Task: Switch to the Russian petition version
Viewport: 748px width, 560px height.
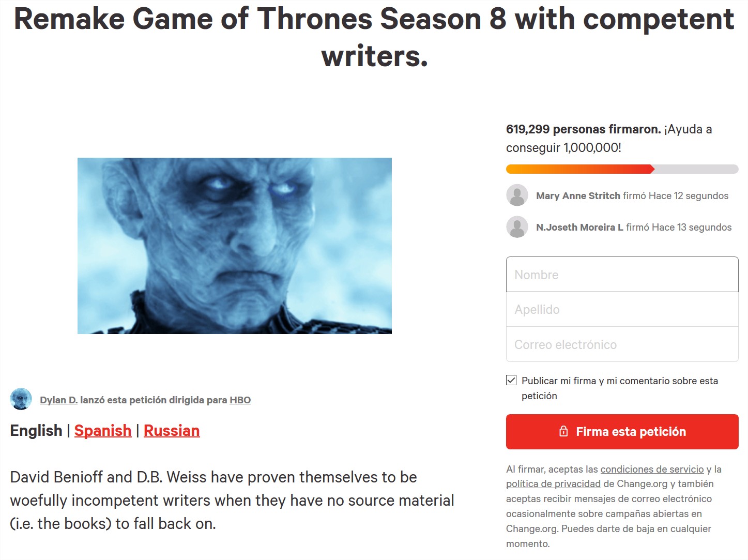Action: pos(172,431)
